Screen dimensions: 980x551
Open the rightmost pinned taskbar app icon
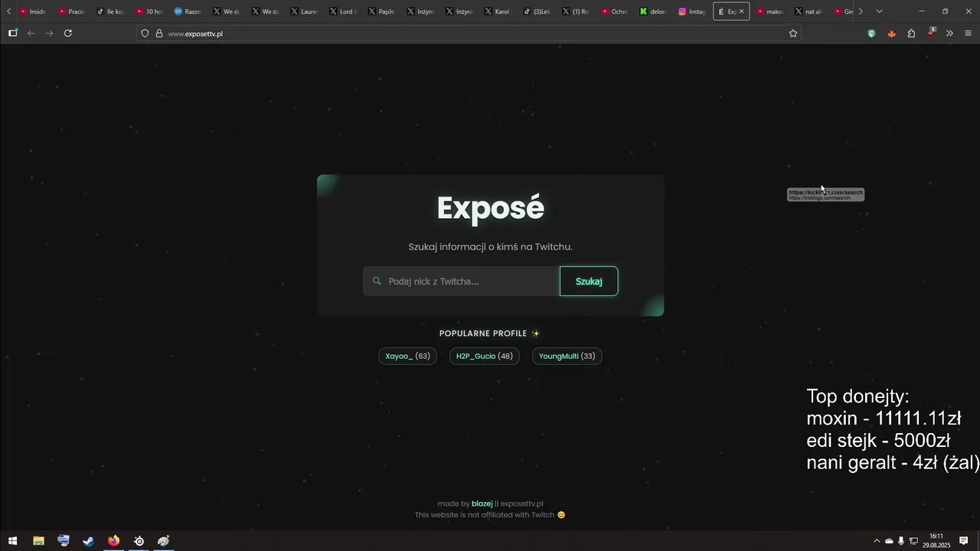coord(164,541)
